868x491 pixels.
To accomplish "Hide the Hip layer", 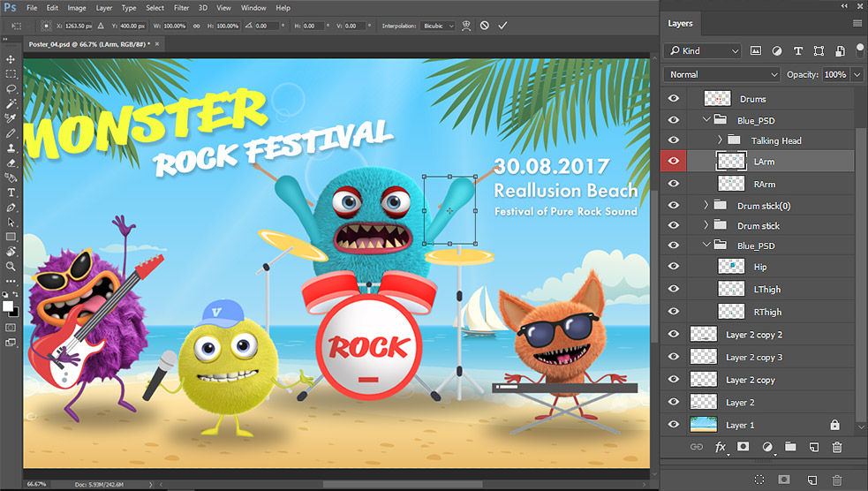I will [x=673, y=267].
